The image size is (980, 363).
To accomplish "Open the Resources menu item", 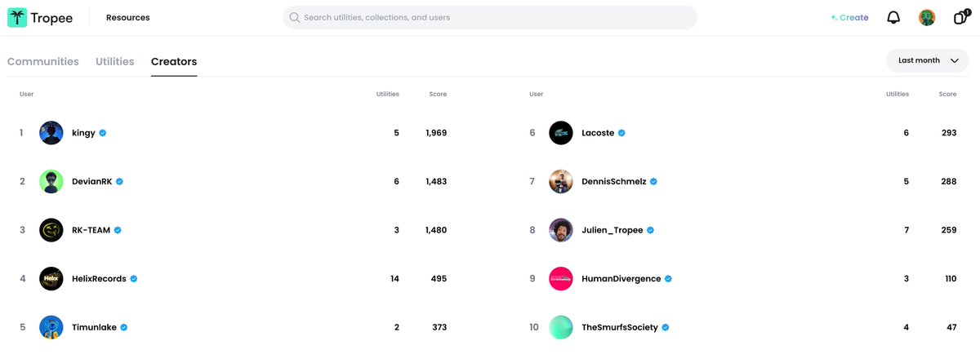I will pos(128,17).
